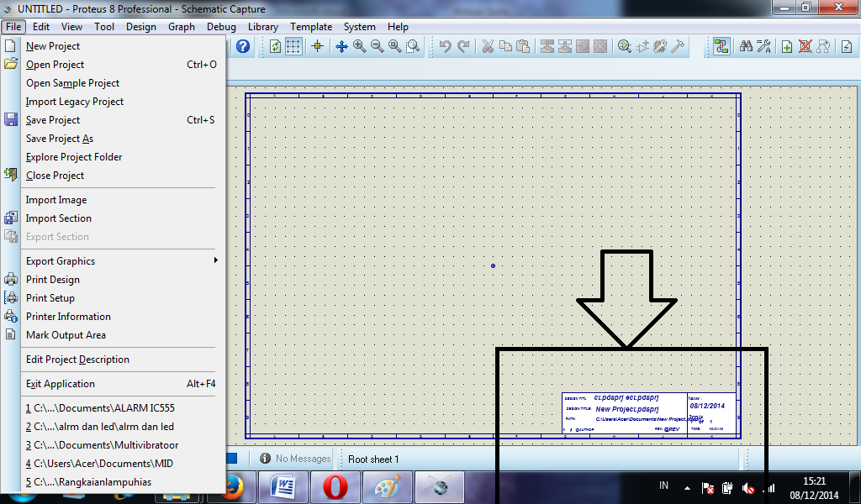The width and height of the screenshot is (861, 504).
Task: Open the Template menu
Action: click(311, 26)
